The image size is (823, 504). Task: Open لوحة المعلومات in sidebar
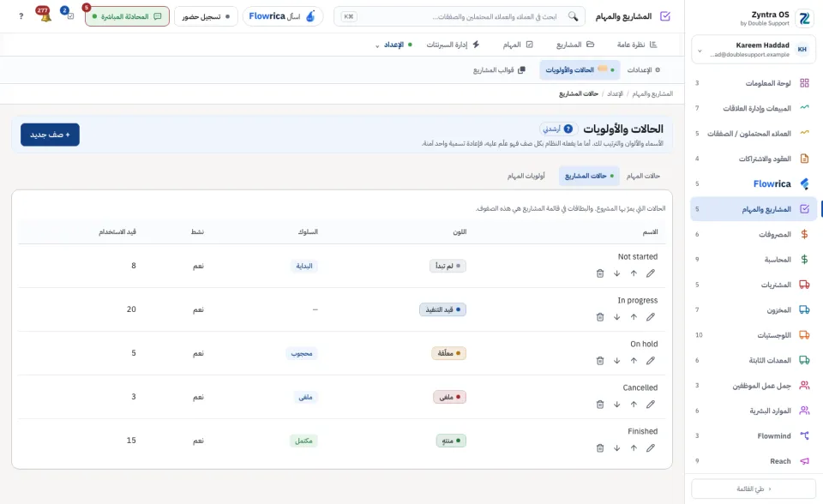click(x=754, y=83)
